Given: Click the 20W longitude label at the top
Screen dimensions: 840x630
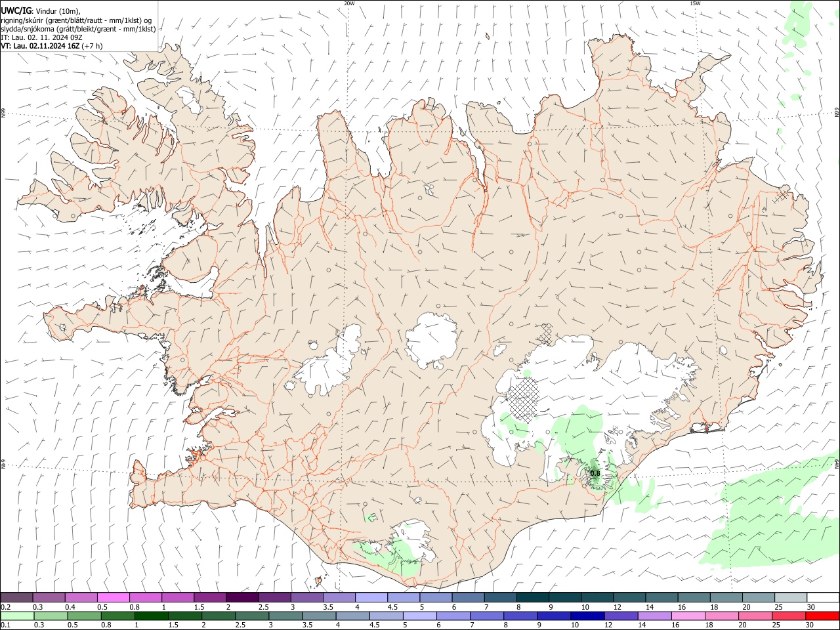Looking at the screenshot, I should (349, 3).
